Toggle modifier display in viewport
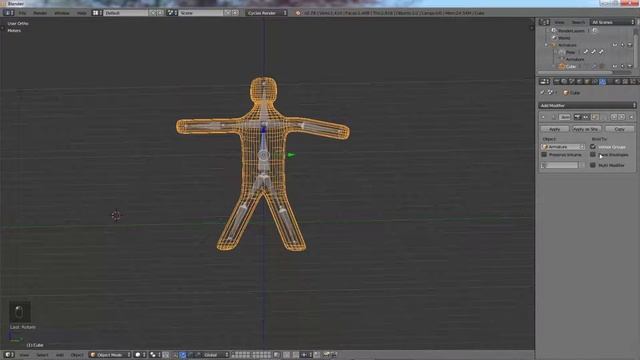 (x=586, y=117)
